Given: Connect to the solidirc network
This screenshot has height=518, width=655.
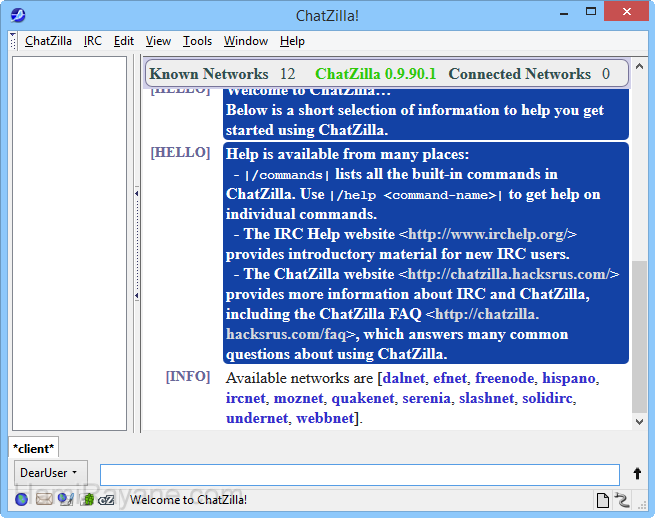Looking at the screenshot, I should click(x=547, y=398).
